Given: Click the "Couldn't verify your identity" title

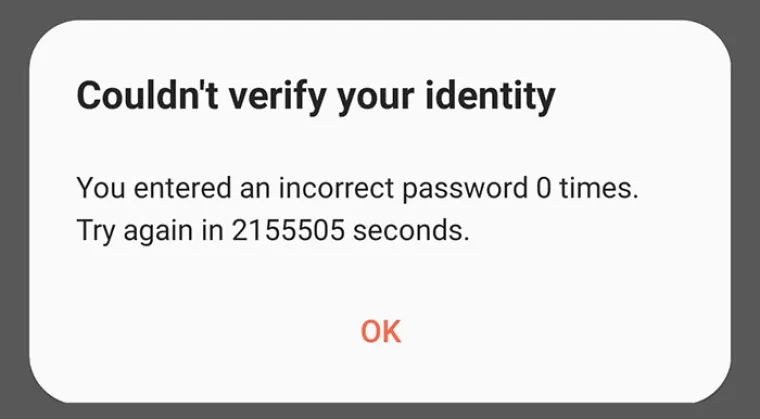Looking at the screenshot, I should click(316, 96).
